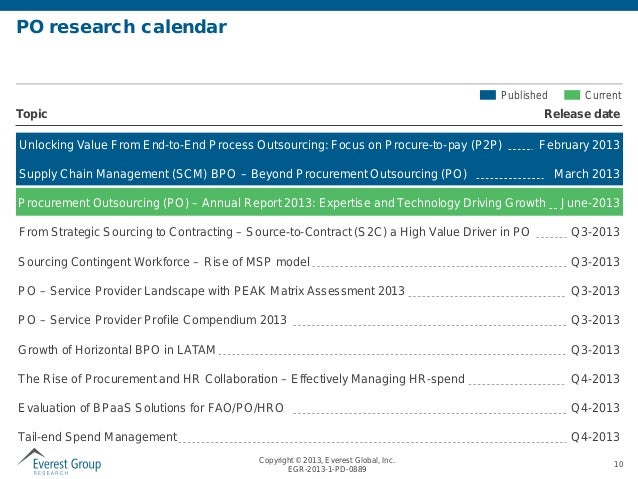The height and width of the screenshot is (479, 638).
Task: Select Supply Chain Management BPO row
Action: (243, 174)
